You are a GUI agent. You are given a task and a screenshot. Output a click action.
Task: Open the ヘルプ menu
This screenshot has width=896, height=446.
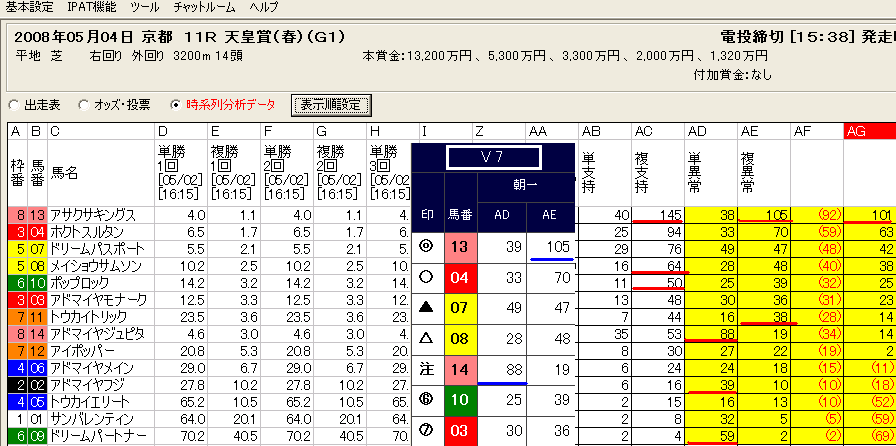coord(264,7)
